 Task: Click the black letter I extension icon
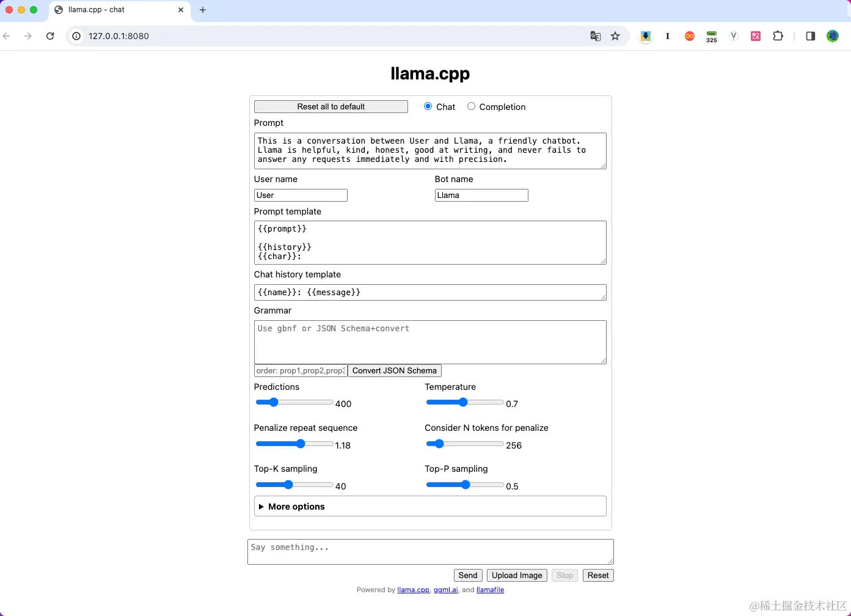[x=668, y=36]
